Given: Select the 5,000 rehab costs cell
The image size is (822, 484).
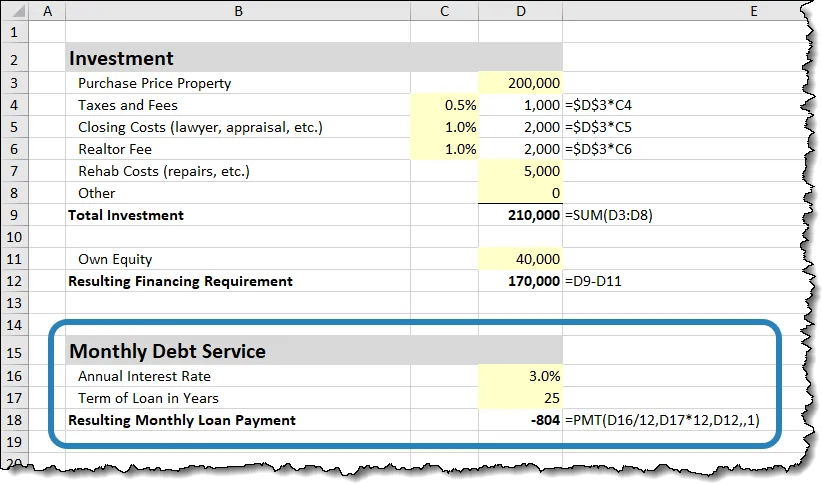Looking at the screenshot, I should pyautogui.click(x=521, y=171).
